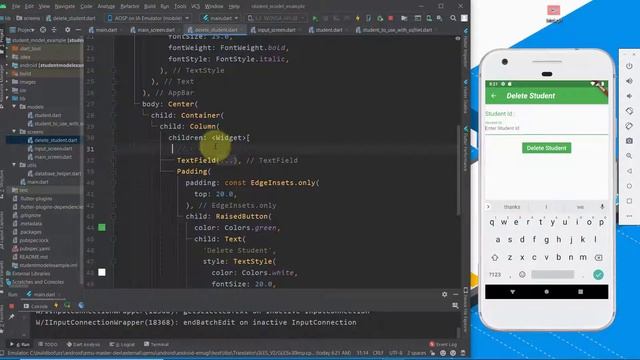The width and height of the screenshot is (640, 360).
Task: Open the Refactor menu
Action: pos(130,7)
